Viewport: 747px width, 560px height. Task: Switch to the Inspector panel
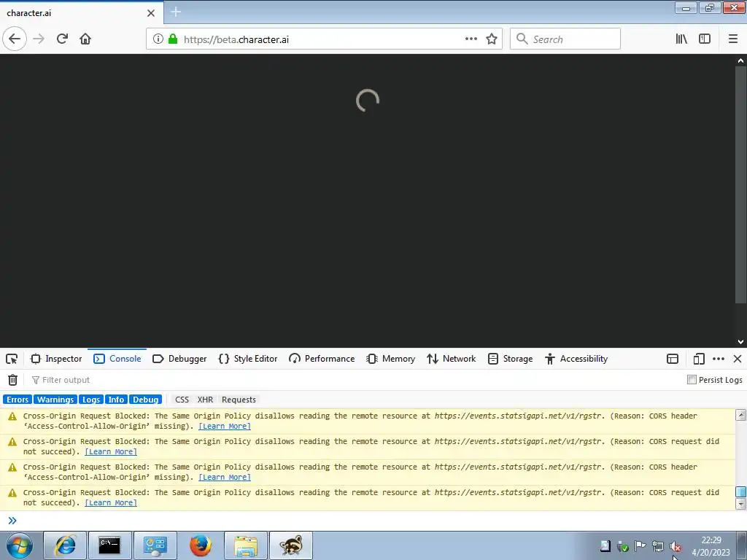coord(56,359)
